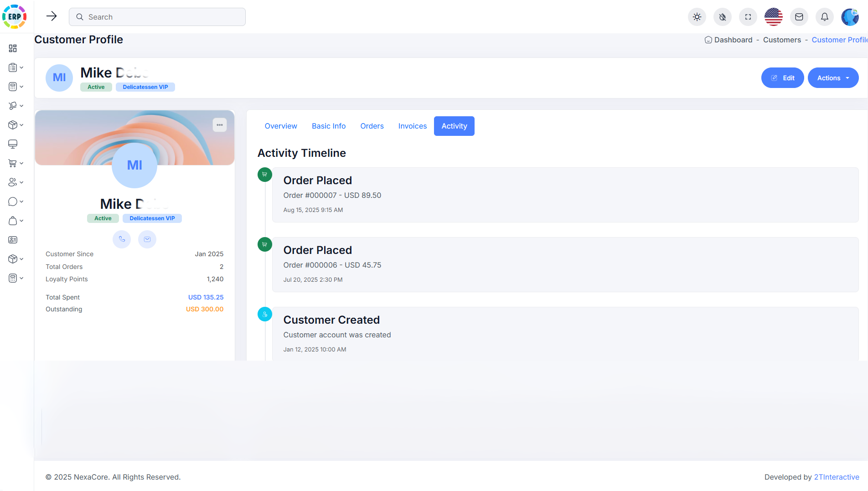This screenshot has width=868, height=491.
Task: Open the 2TInteractive developer link
Action: click(x=837, y=477)
